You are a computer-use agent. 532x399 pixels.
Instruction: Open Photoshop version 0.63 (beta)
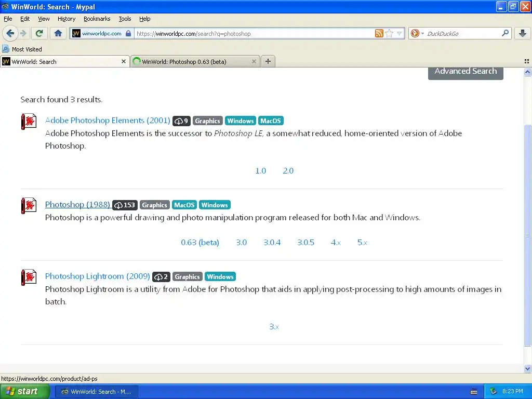pos(200,243)
